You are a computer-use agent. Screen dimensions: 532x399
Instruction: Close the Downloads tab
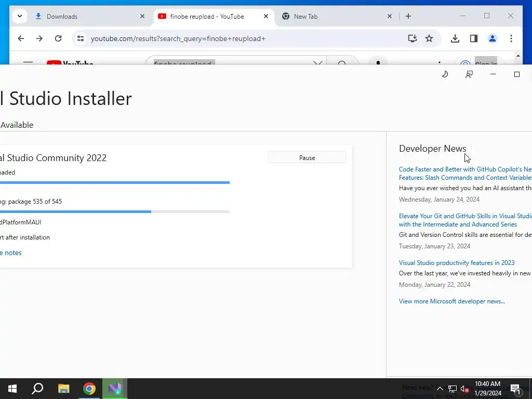click(142, 16)
